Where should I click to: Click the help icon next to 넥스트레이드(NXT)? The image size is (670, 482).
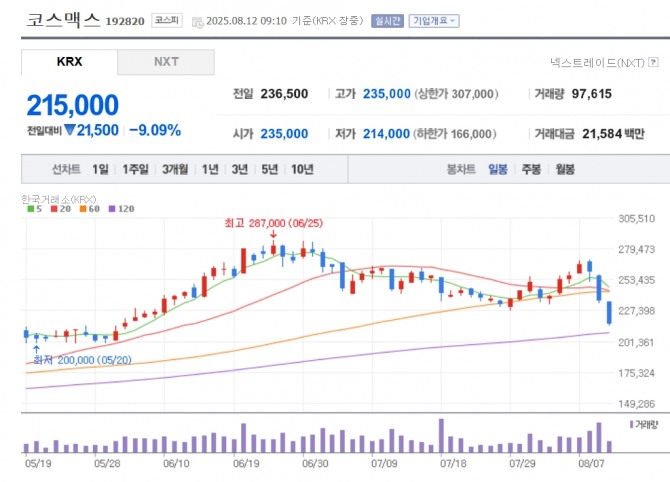(653, 62)
